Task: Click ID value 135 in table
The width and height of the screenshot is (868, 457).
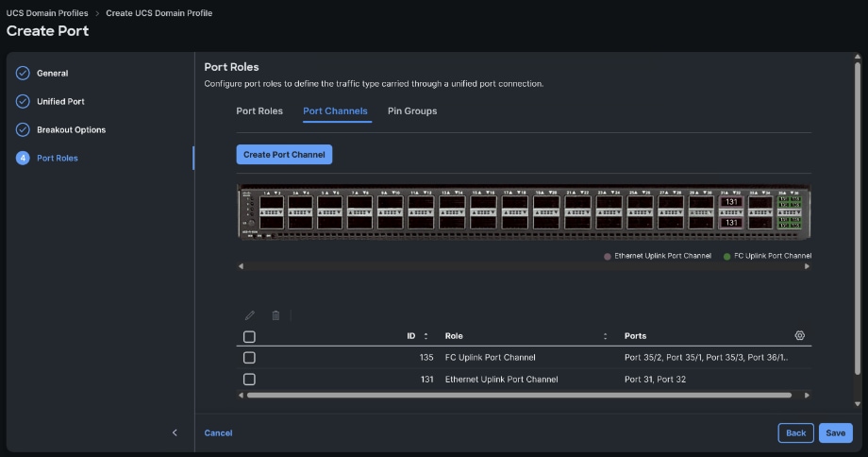Action: click(x=426, y=357)
